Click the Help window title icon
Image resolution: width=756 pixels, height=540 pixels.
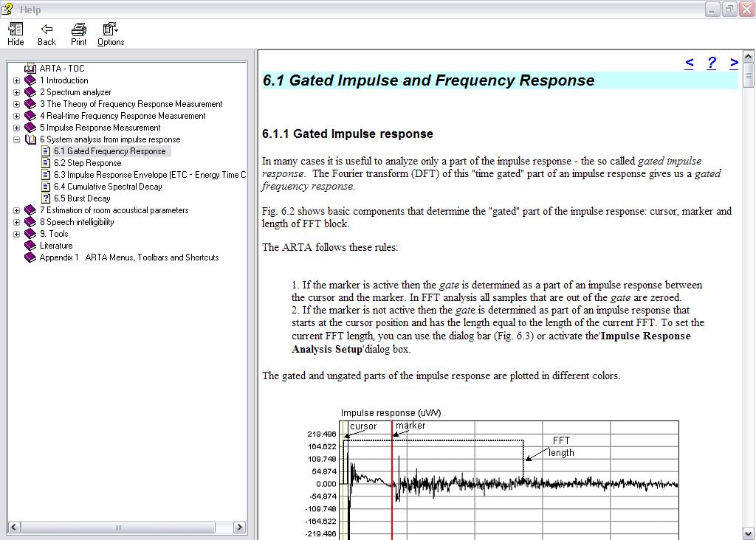(x=7, y=9)
